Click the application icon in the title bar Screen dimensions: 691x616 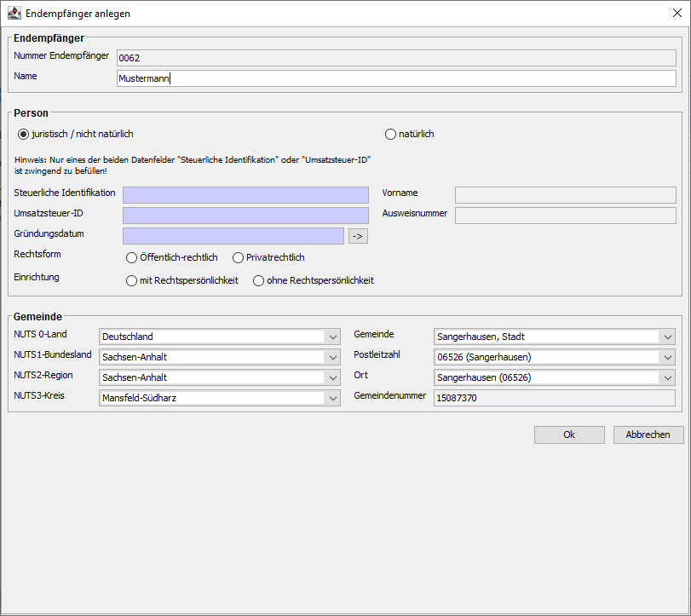(x=14, y=14)
